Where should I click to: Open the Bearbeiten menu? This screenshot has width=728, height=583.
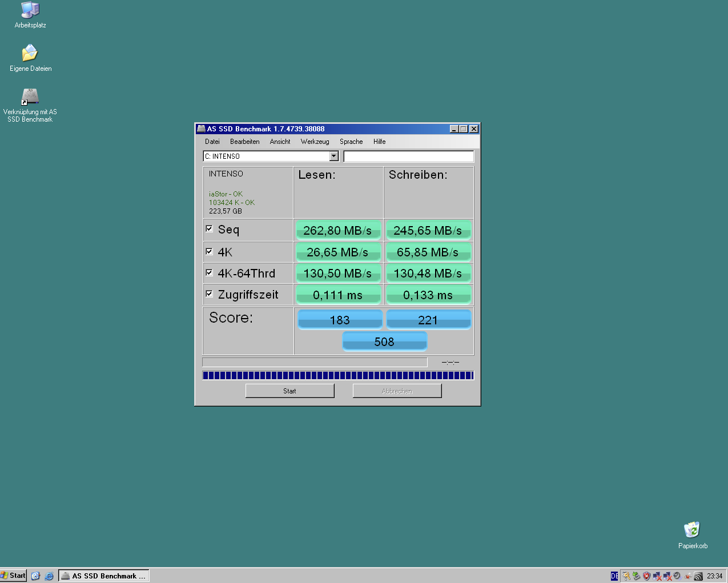244,142
